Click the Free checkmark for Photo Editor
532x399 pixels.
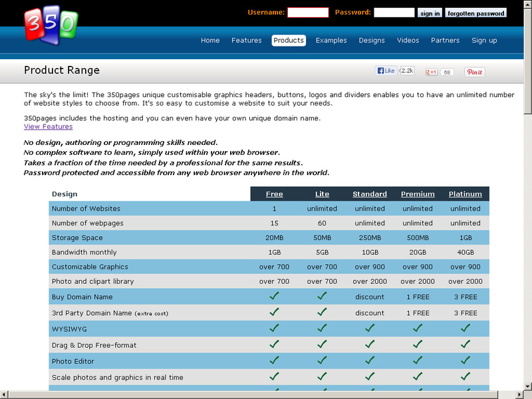pos(274,360)
